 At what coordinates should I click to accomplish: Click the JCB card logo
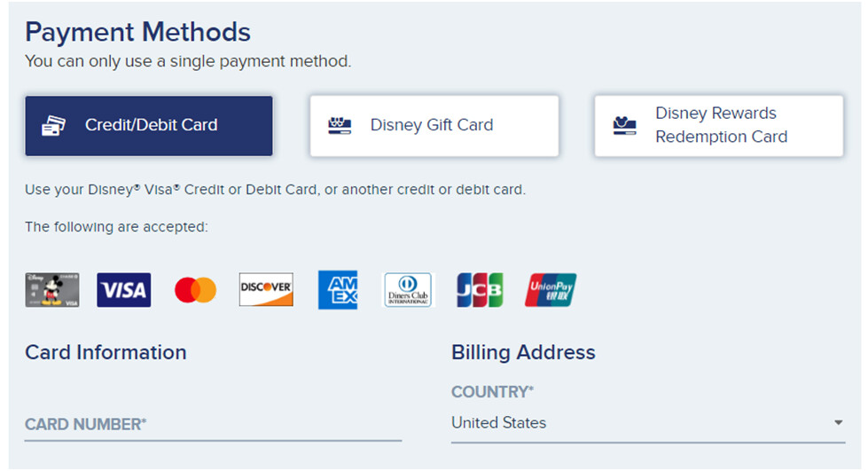coord(480,290)
